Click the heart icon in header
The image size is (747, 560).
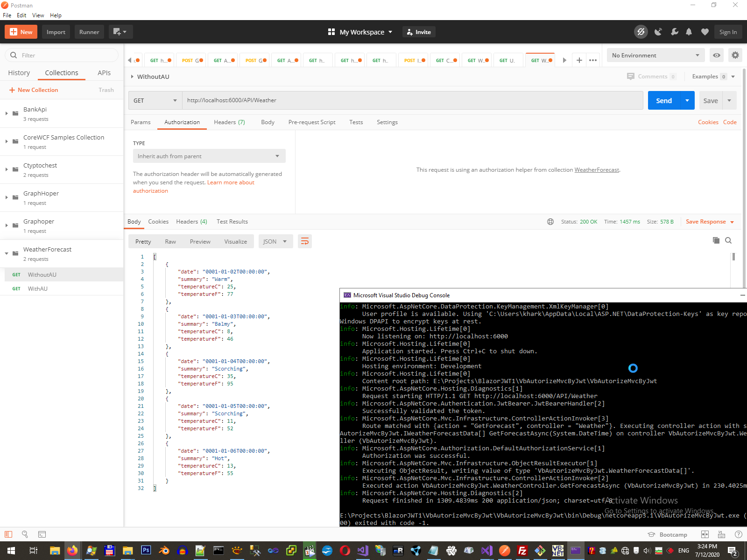click(705, 32)
